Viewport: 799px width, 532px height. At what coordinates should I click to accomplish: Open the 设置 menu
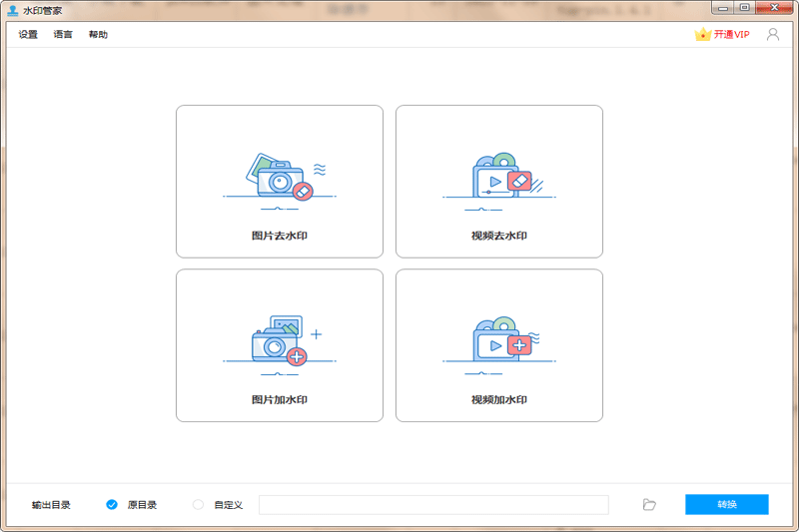(28, 35)
